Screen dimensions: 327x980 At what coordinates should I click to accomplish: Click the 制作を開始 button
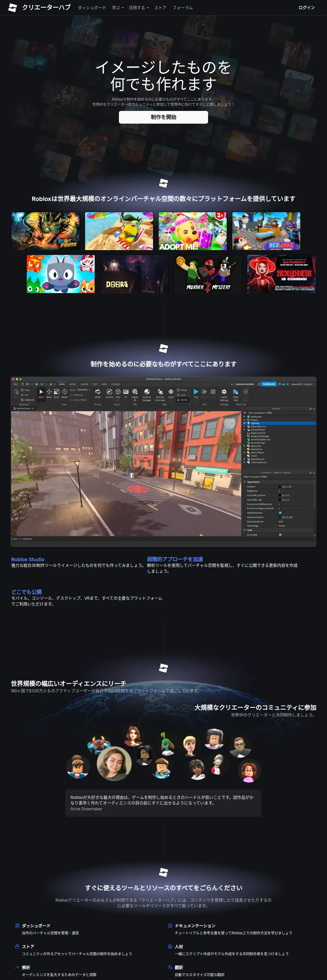pos(163,117)
